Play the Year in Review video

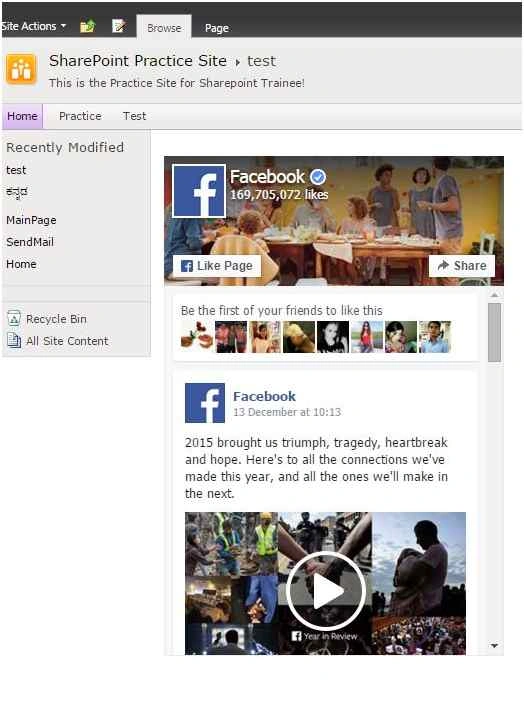click(x=326, y=590)
